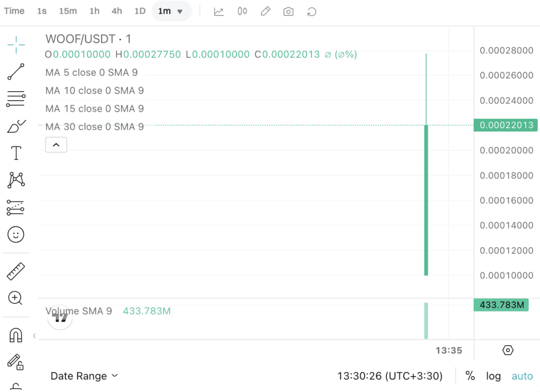The width and height of the screenshot is (540, 392).
Task: Open the 1m interval dropdown
Action: tap(171, 12)
